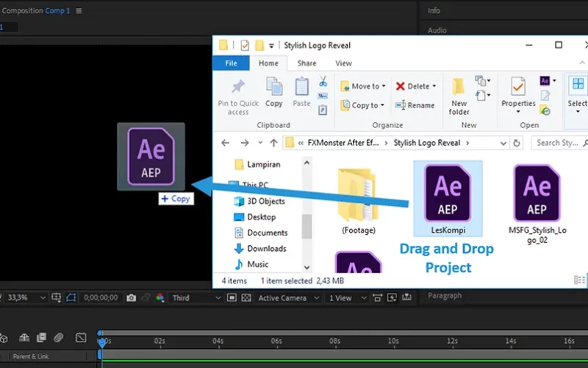Open Graph Editor icon in timeline

pos(81,338)
